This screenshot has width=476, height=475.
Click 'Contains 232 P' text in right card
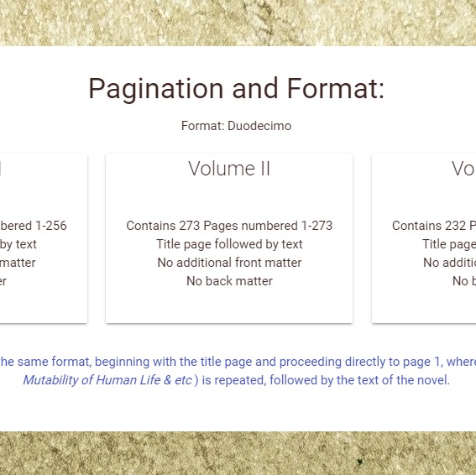pyautogui.click(x=434, y=226)
